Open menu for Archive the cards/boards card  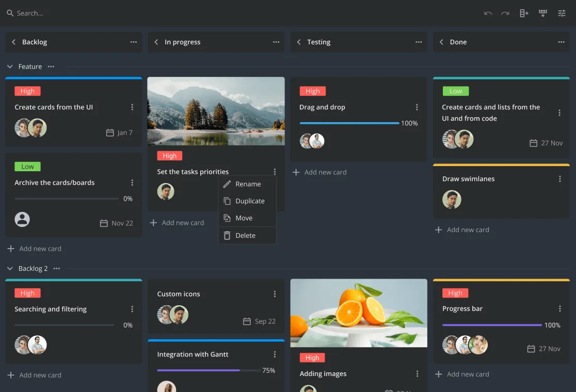(x=132, y=183)
